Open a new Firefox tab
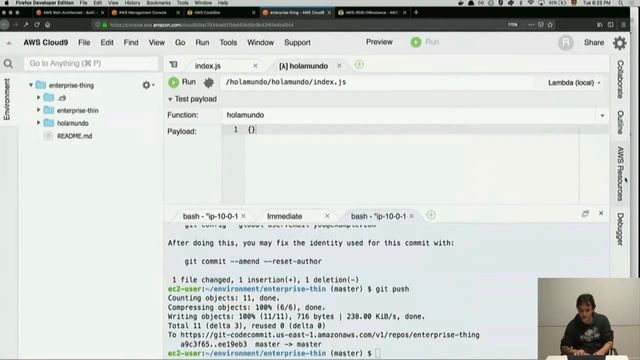Image resolution: width=640 pixels, height=360 pixels. pos(416,12)
